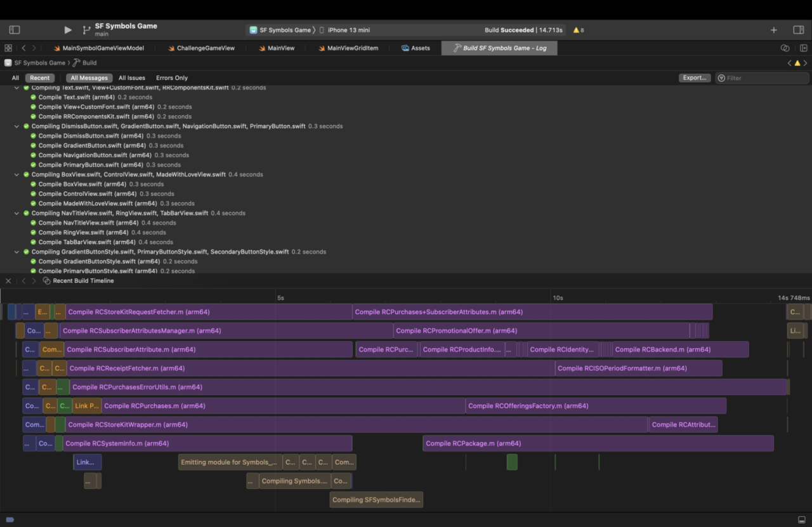This screenshot has width=812, height=527.
Task: Jump to next issue chevron
Action: 806,63
